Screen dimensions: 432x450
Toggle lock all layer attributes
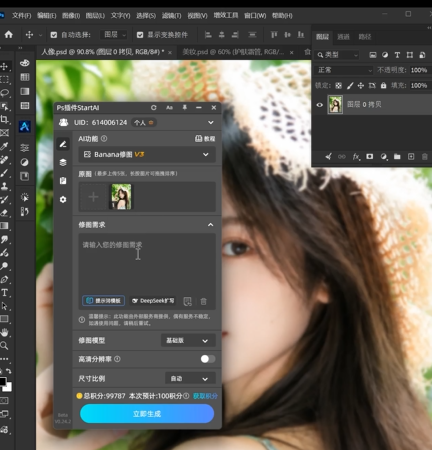click(383, 86)
